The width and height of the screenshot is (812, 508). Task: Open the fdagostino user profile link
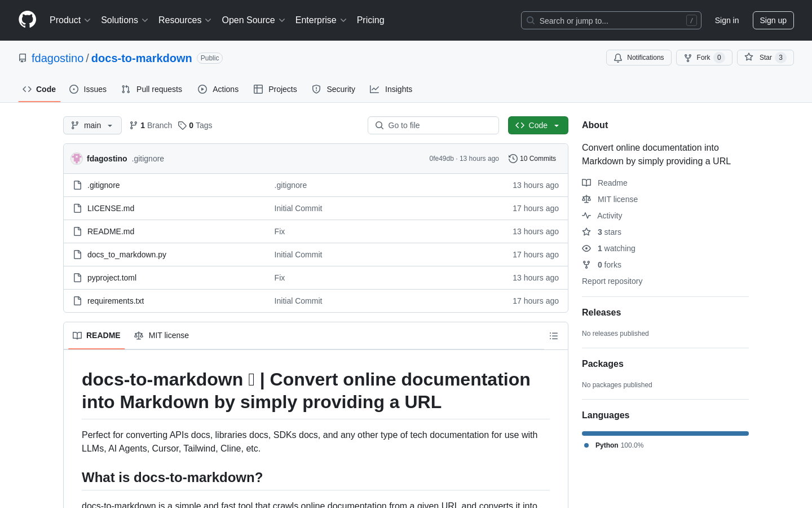click(x=58, y=58)
